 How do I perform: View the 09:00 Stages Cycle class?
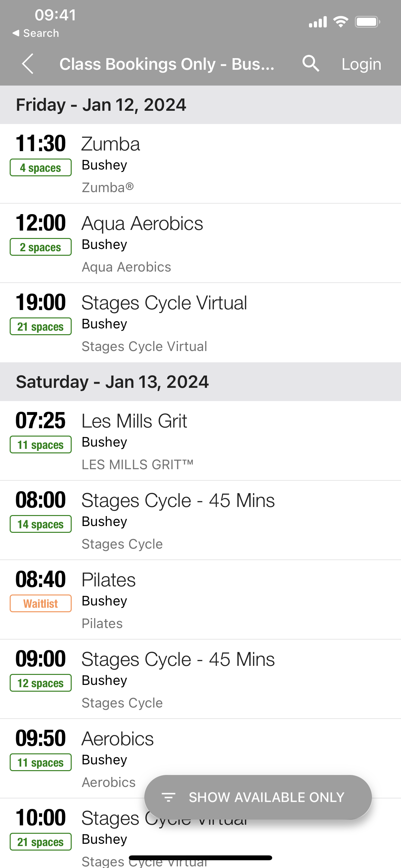[x=200, y=679]
